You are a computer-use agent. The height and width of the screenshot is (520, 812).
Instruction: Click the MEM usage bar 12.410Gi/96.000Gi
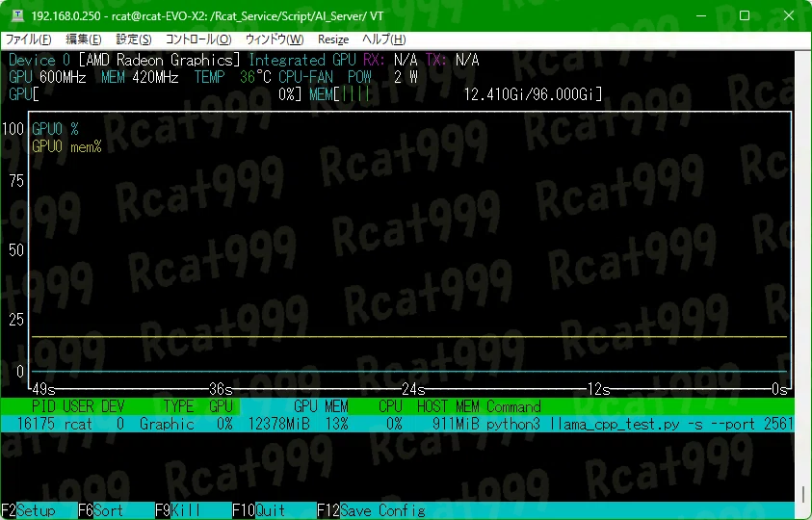pyautogui.click(x=456, y=94)
